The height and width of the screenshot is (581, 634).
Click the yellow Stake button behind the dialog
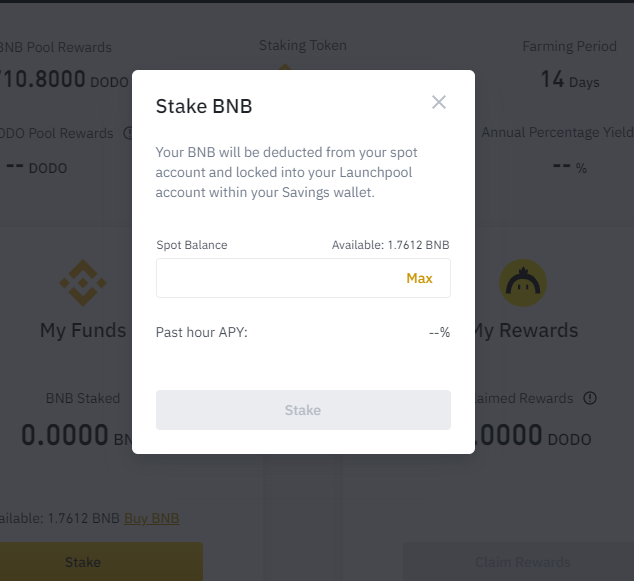[x=83, y=562]
